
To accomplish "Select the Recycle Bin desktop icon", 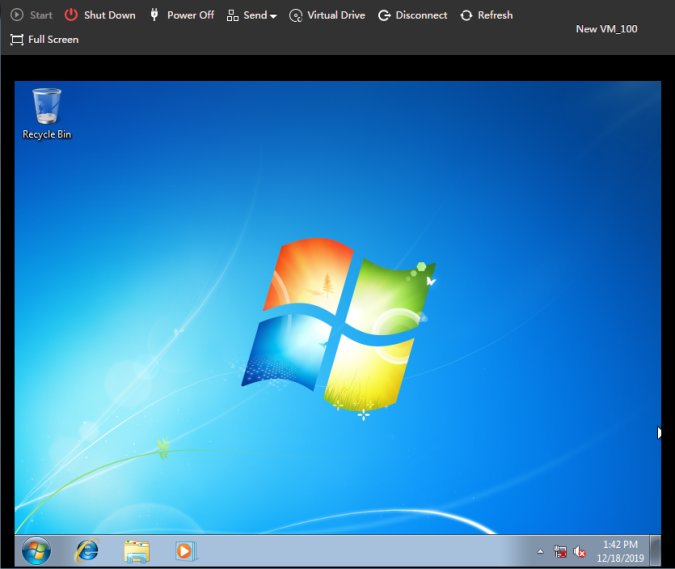I will pos(47,114).
